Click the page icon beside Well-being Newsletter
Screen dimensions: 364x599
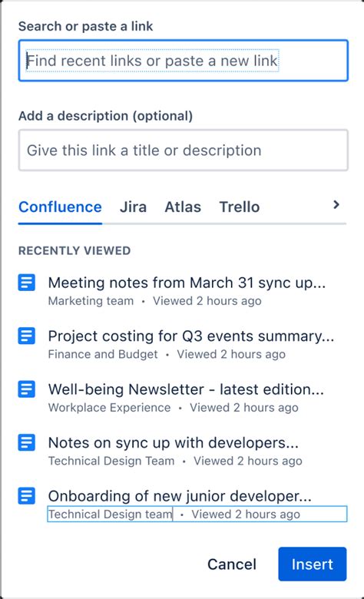[27, 389]
